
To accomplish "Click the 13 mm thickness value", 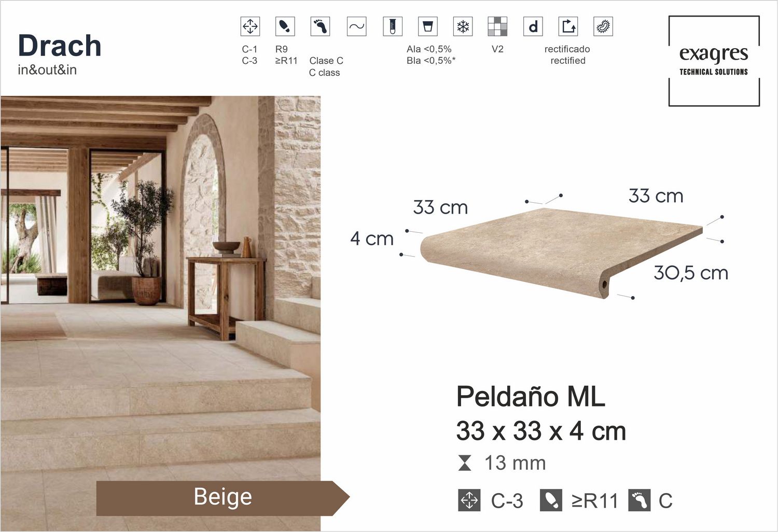I will click(x=515, y=463).
